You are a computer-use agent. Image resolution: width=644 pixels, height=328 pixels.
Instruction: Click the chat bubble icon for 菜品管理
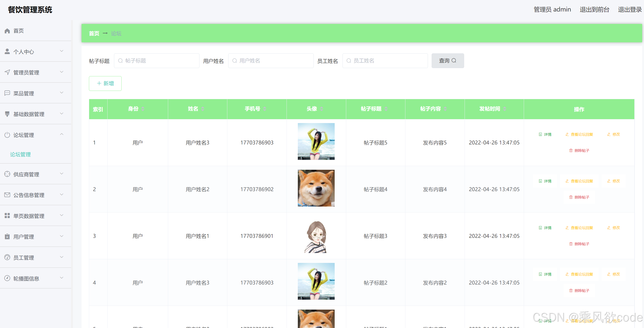[x=7, y=93]
